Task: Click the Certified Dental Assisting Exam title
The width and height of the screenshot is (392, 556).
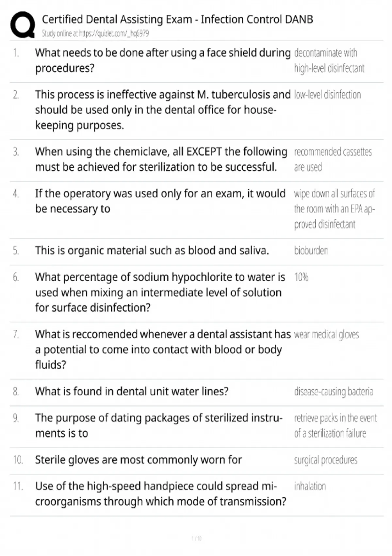Action: 177,20
